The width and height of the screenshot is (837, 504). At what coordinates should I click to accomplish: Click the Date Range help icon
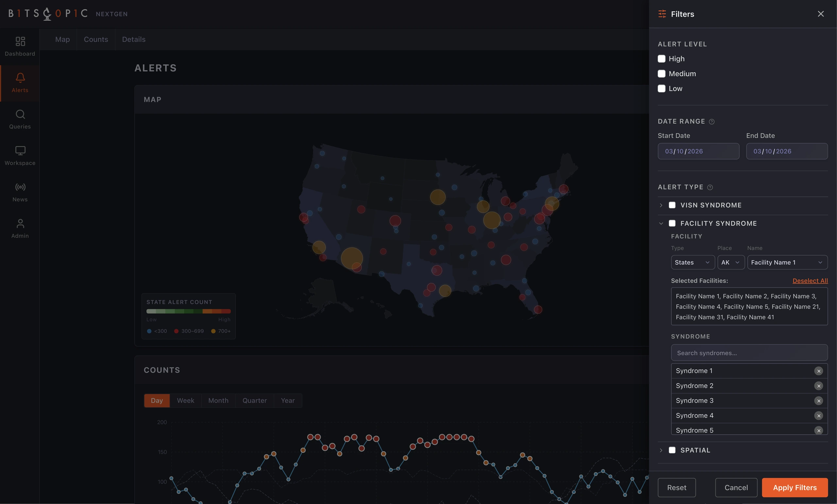[x=712, y=122]
